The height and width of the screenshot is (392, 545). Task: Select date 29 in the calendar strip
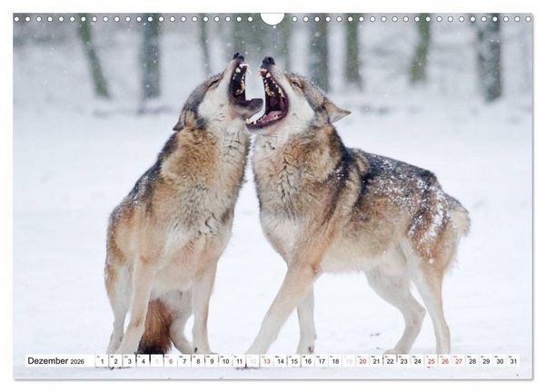coord(486,361)
